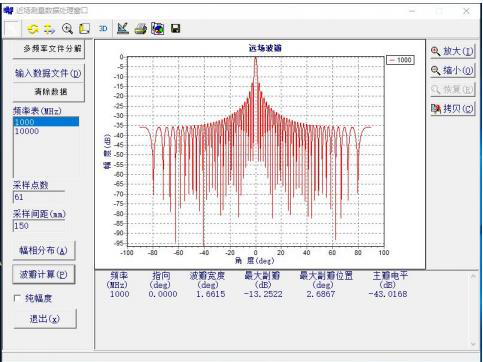The width and height of the screenshot is (483, 362).
Task: Click 放大(I) zoom in button
Action: 452,51
